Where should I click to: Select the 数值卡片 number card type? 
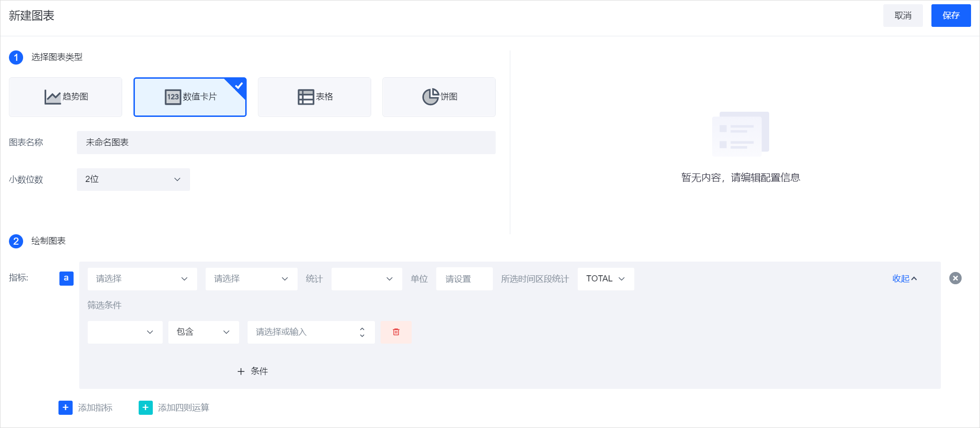coord(190,97)
